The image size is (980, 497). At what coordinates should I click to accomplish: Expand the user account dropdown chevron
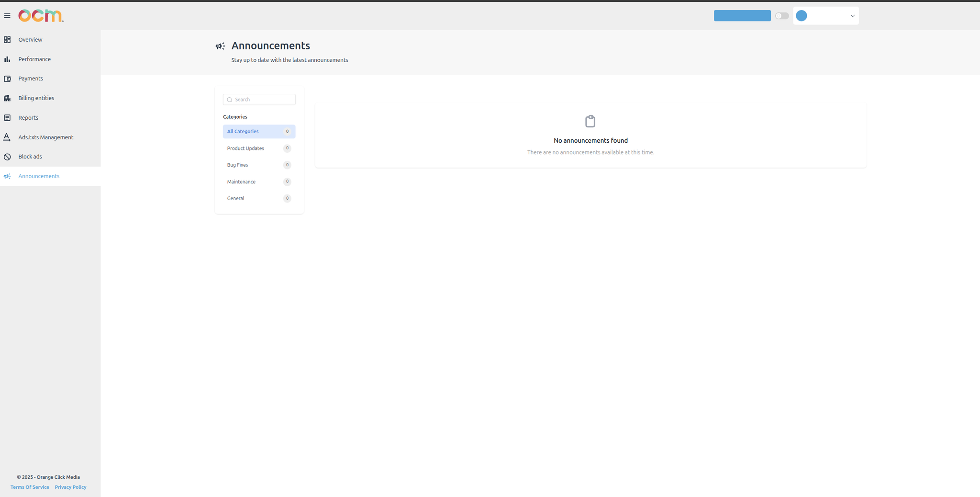pyautogui.click(x=852, y=16)
